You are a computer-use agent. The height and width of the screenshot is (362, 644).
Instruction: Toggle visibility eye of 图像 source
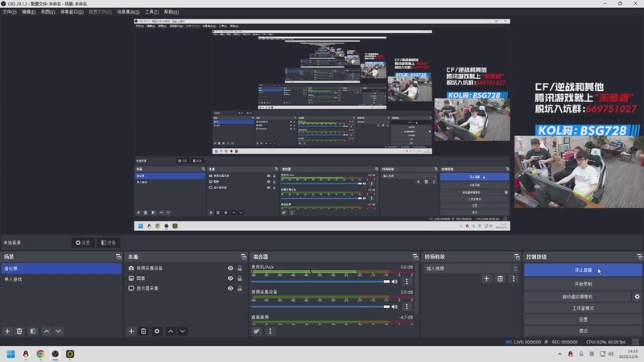[x=230, y=278]
